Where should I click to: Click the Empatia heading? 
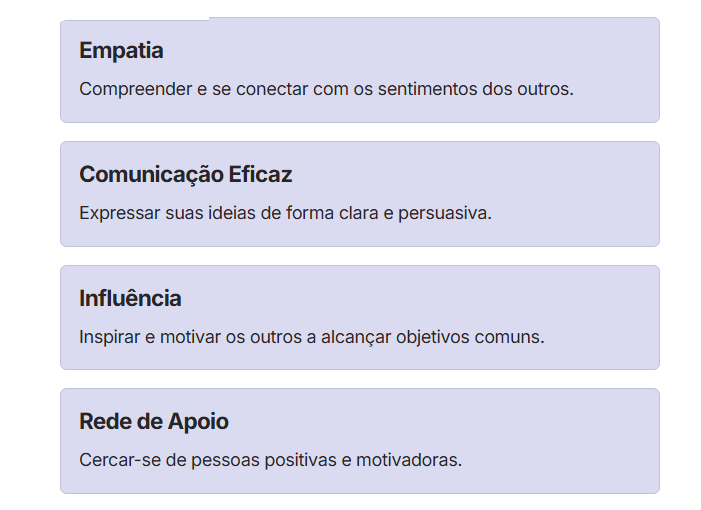[121, 51]
